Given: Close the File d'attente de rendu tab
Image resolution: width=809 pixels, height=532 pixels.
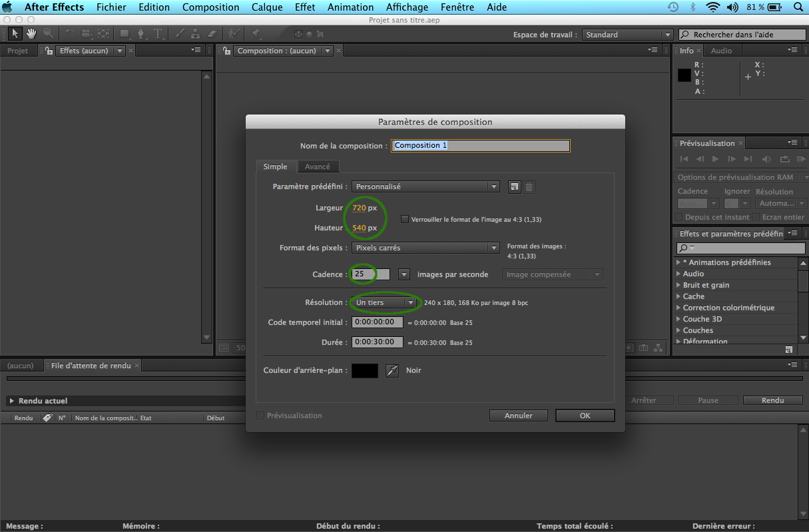Looking at the screenshot, I should click(137, 366).
